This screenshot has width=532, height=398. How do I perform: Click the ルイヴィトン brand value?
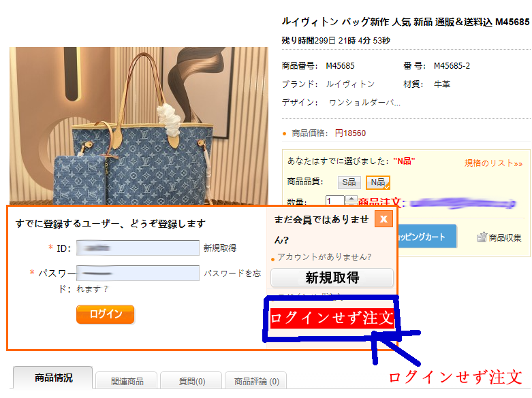pos(350,84)
